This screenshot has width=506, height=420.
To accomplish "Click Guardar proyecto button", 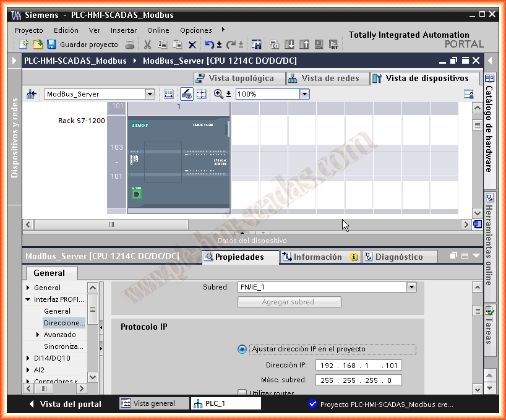I will tap(82, 45).
